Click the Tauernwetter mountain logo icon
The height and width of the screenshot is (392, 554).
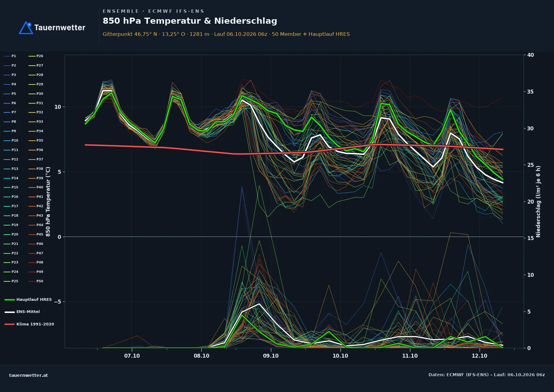coord(26,28)
